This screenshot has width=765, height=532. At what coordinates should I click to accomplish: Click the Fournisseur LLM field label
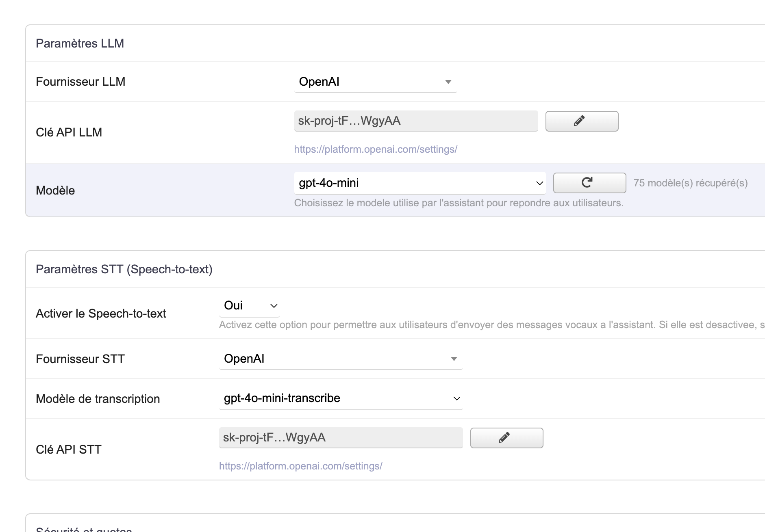pos(80,82)
